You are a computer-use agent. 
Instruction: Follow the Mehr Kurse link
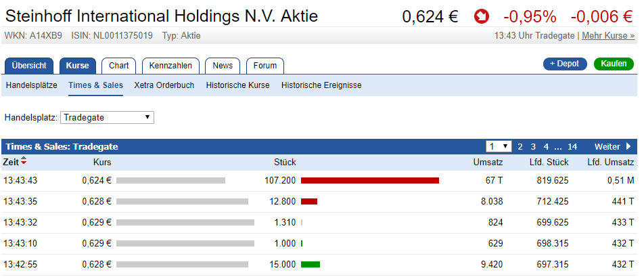608,35
